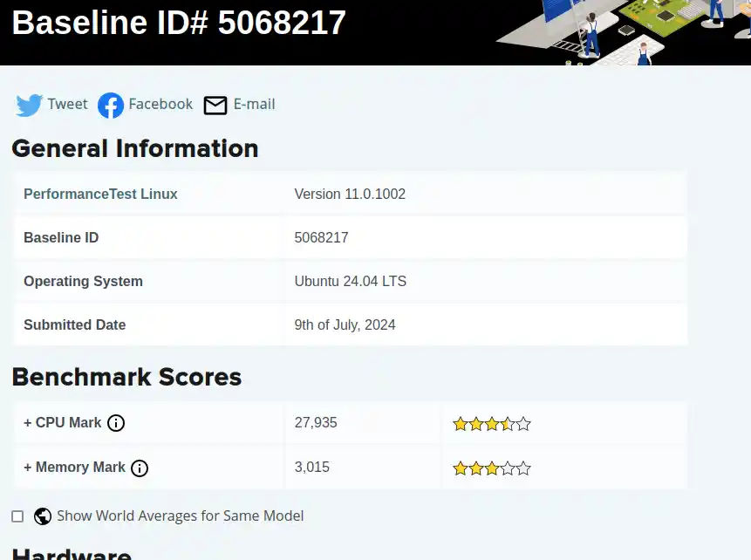The height and width of the screenshot is (560, 751).
Task: Enable Show World Averages checkbox
Action: (x=17, y=516)
